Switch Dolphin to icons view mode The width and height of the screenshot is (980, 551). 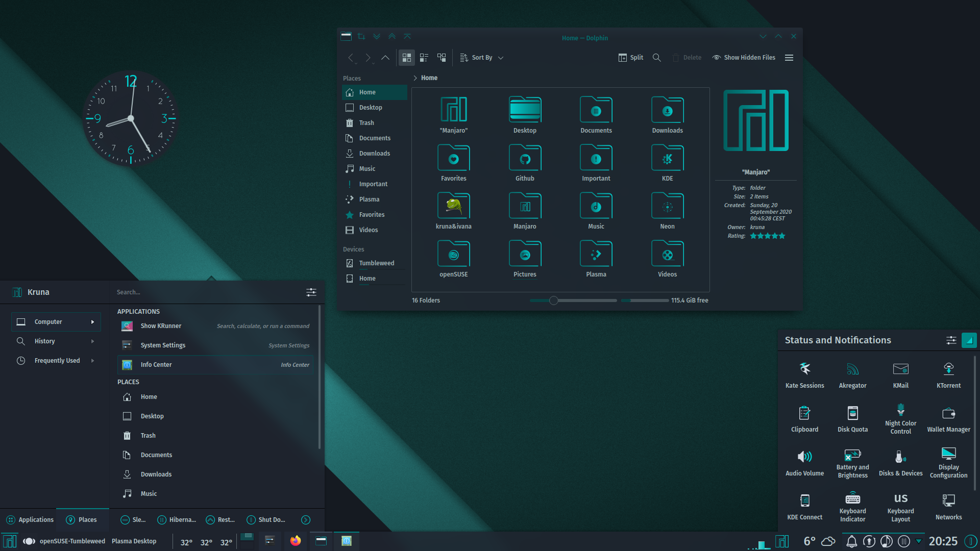point(407,58)
